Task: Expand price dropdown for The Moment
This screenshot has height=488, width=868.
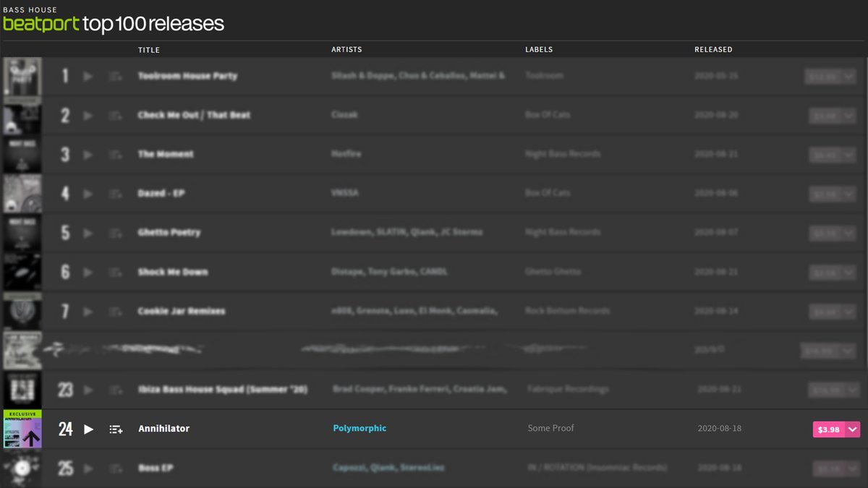Action: click(850, 155)
